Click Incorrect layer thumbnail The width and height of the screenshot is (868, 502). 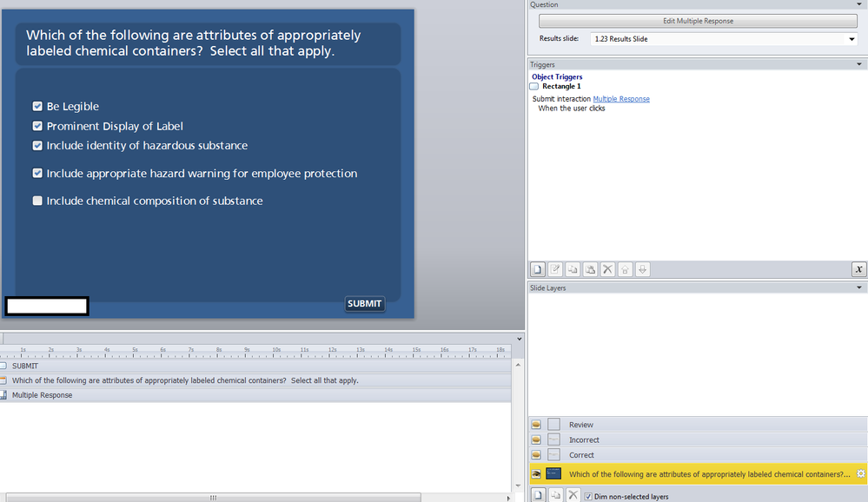(553, 439)
